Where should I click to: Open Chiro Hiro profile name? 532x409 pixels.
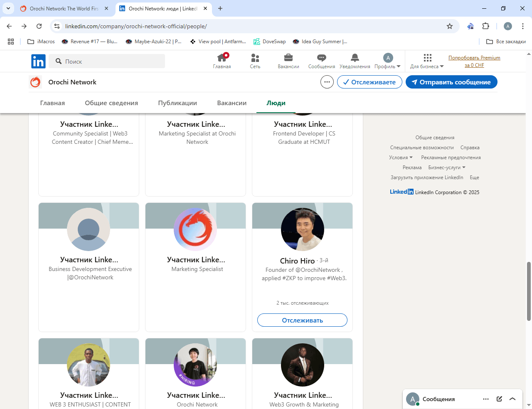tap(297, 261)
